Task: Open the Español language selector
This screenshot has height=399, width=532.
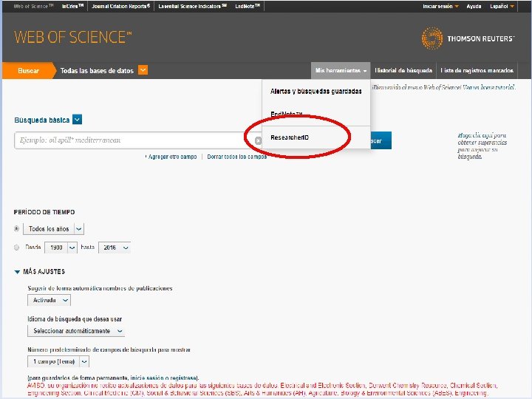Action: [502, 6]
